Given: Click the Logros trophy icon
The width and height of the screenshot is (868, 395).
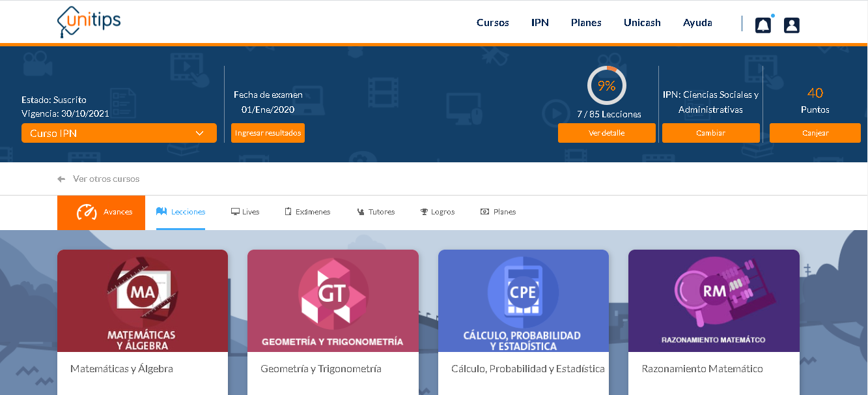Looking at the screenshot, I should pyautogui.click(x=424, y=212).
